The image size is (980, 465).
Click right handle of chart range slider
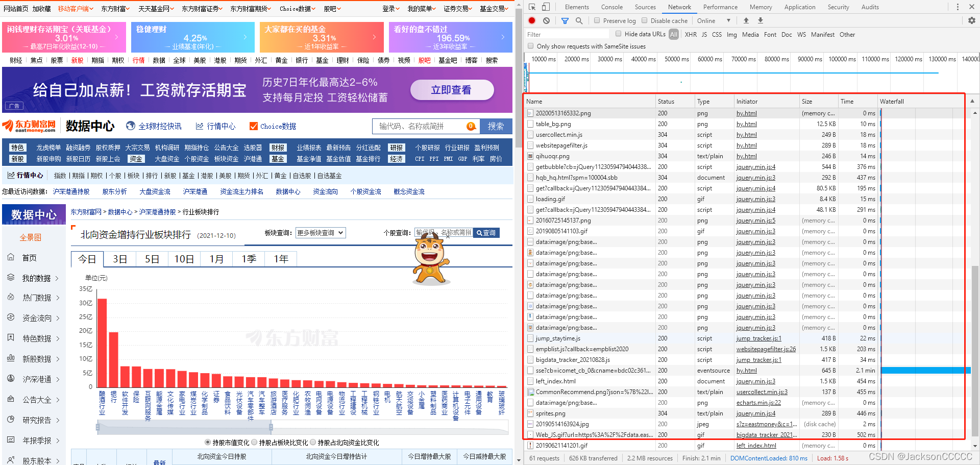pos(271,427)
